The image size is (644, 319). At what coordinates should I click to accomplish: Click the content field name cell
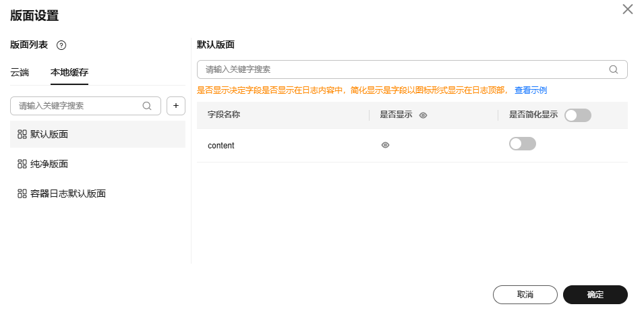tap(221, 145)
